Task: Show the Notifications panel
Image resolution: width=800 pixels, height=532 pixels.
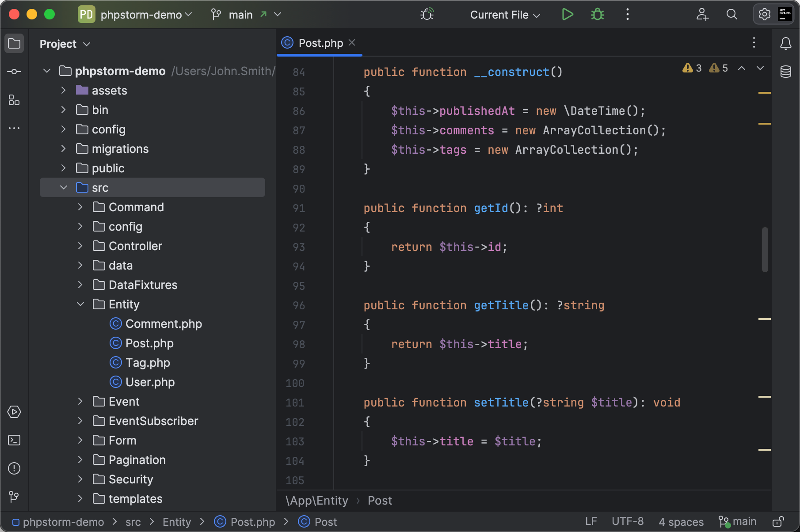Action: (x=785, y=43)
